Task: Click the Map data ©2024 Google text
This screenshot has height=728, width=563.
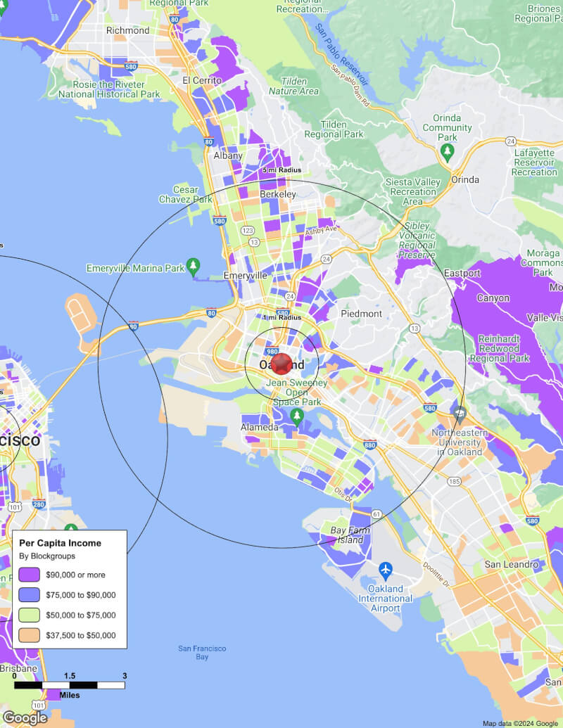Action: pyautogui.click(x=520, y=723)
